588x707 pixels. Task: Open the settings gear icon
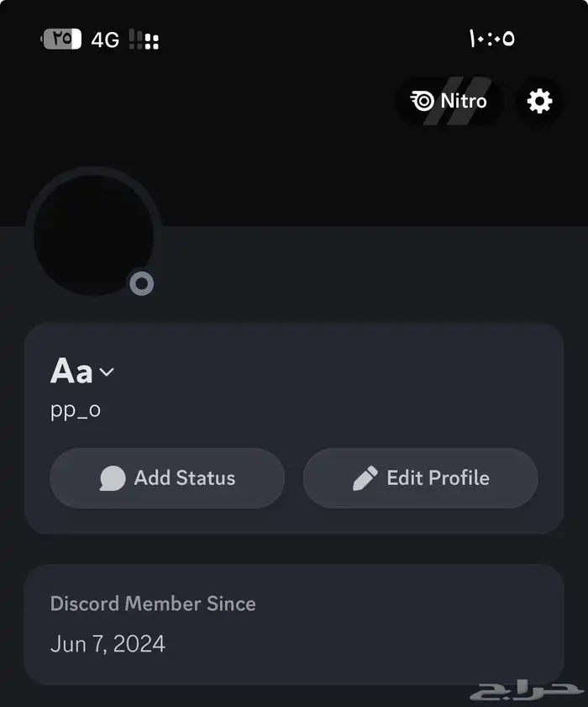pyautogui.click(x=539, y=102)
